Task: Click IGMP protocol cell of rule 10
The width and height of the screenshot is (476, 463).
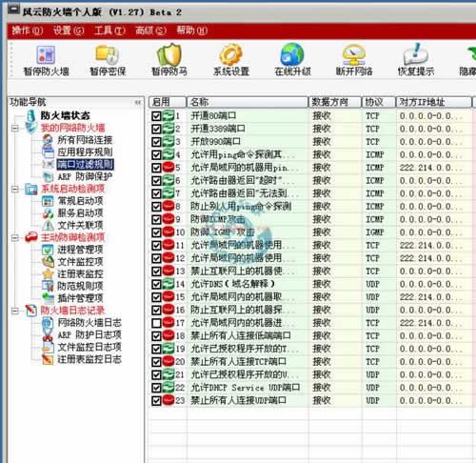Action: [375, 232]
